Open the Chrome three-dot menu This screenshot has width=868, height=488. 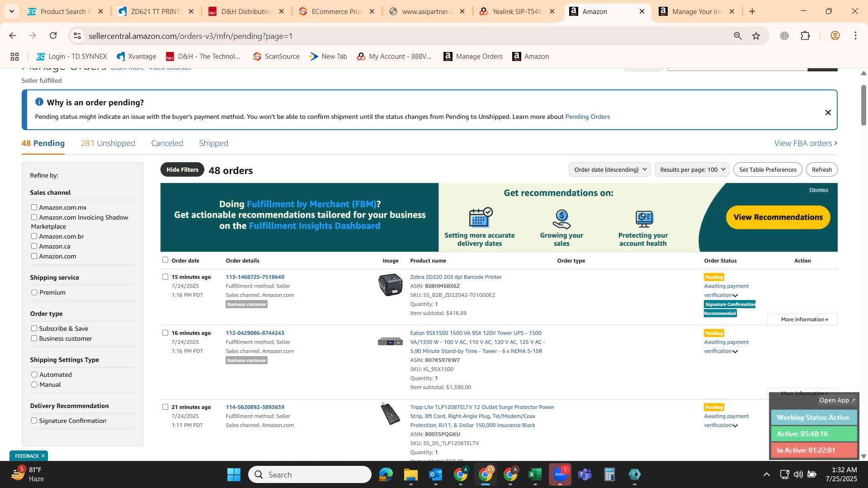(x=855, y=36)
